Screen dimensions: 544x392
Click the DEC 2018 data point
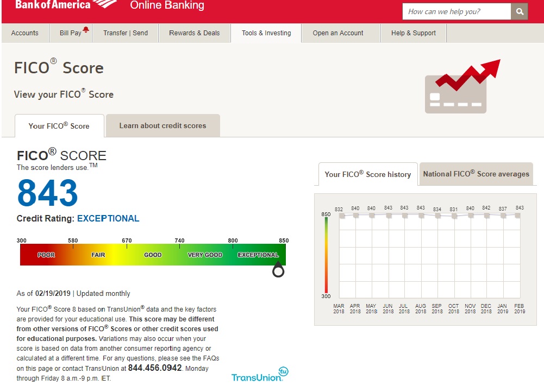487,215
